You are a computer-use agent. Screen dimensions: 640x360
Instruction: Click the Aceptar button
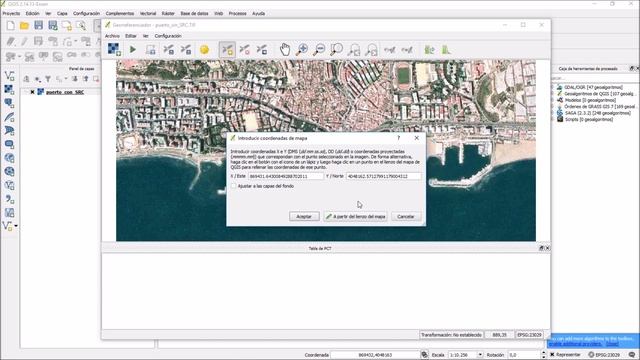coord(304,216)
